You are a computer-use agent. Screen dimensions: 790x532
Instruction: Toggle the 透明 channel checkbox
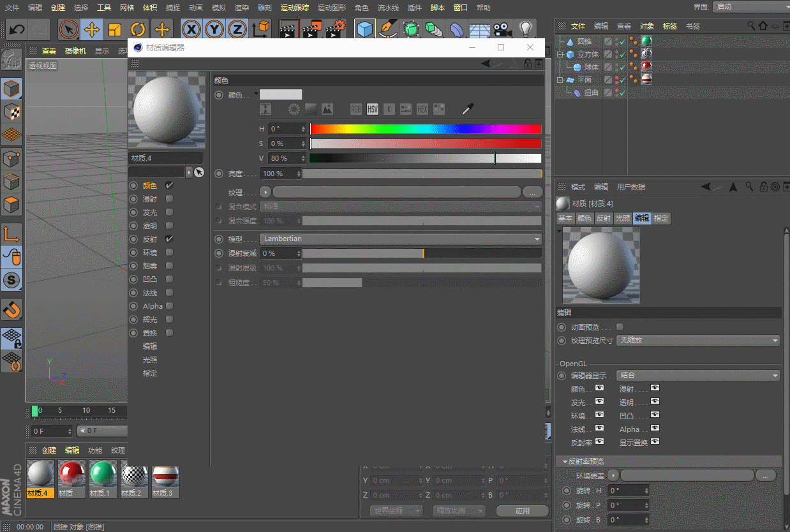tap(169, 226)
